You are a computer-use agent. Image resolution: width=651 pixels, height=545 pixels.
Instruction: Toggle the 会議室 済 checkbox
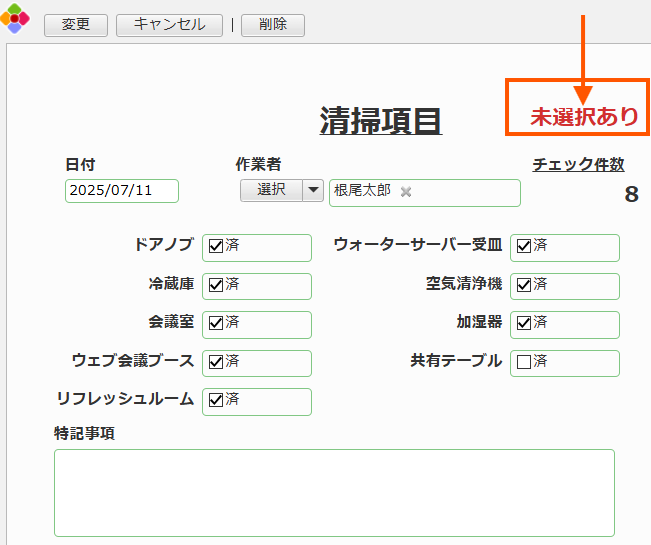click(x=216, y=323)
